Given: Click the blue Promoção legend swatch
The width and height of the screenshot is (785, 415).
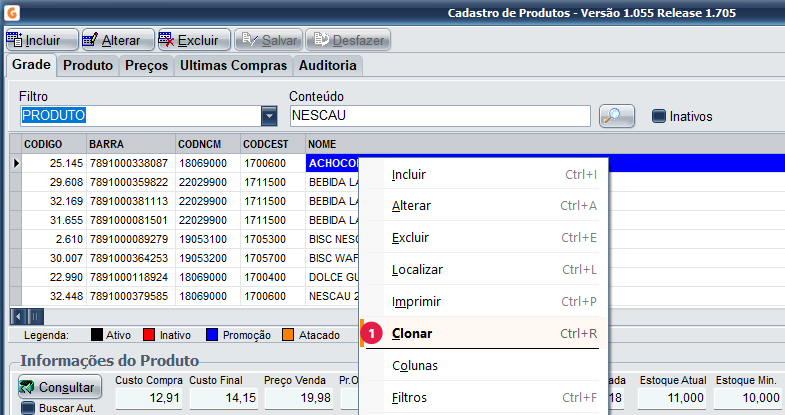Looking at the screenshot, I should [212, 335].
